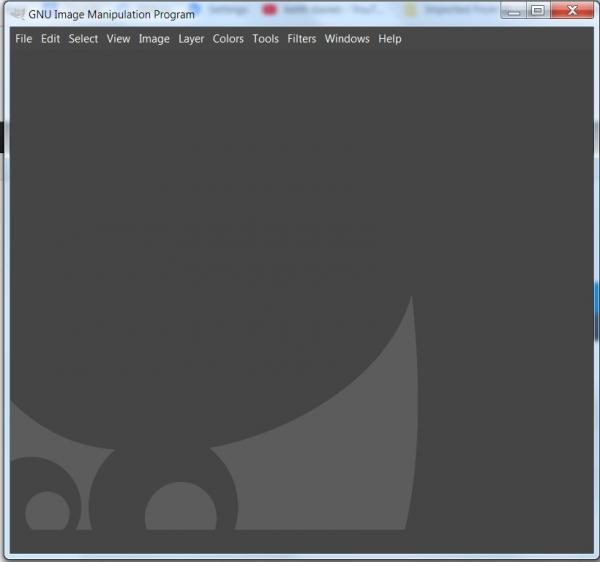Click the GIMP Wilber icon in title bar
The width and height of the screenshot is (600, 562).
[17, 14]
